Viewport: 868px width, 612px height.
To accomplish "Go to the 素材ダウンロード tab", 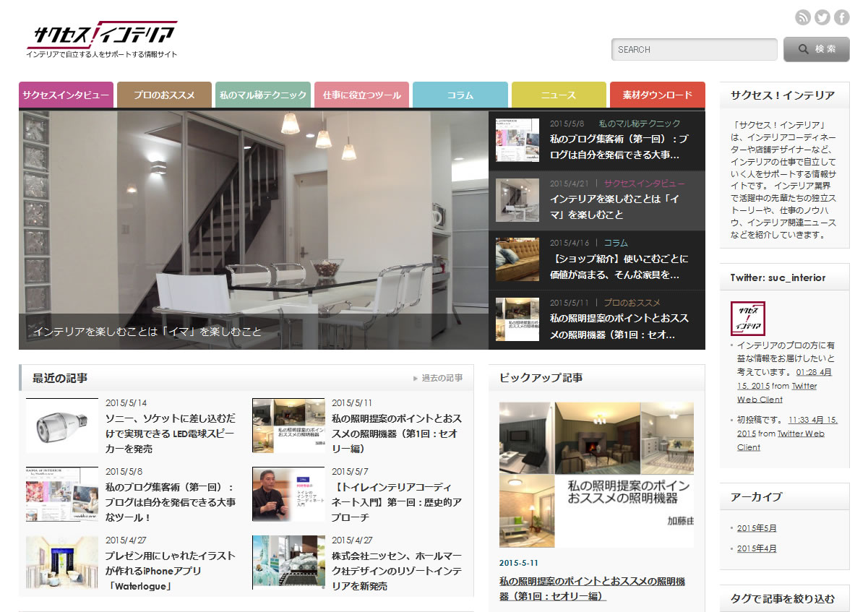I will [x=657, y=95].
